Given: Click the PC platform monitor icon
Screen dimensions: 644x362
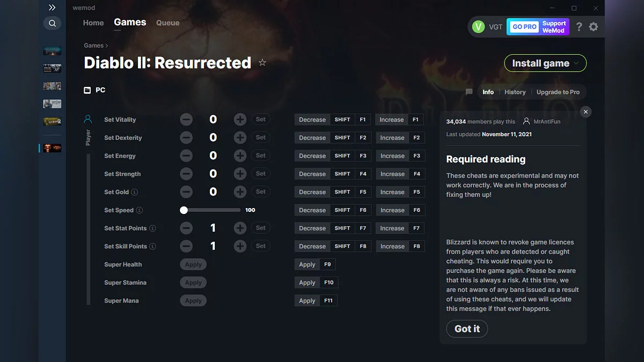Looking at the screenshot, I should click(87, 90).
